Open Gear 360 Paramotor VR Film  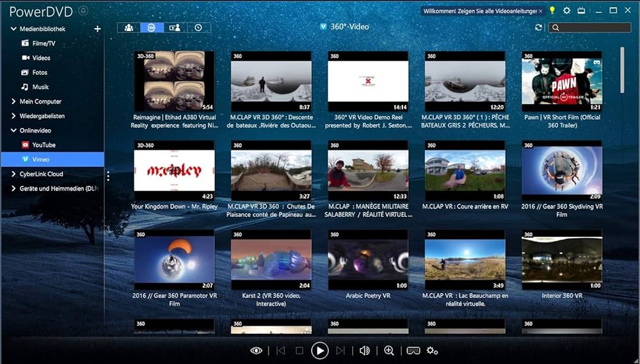pos(174,260)
